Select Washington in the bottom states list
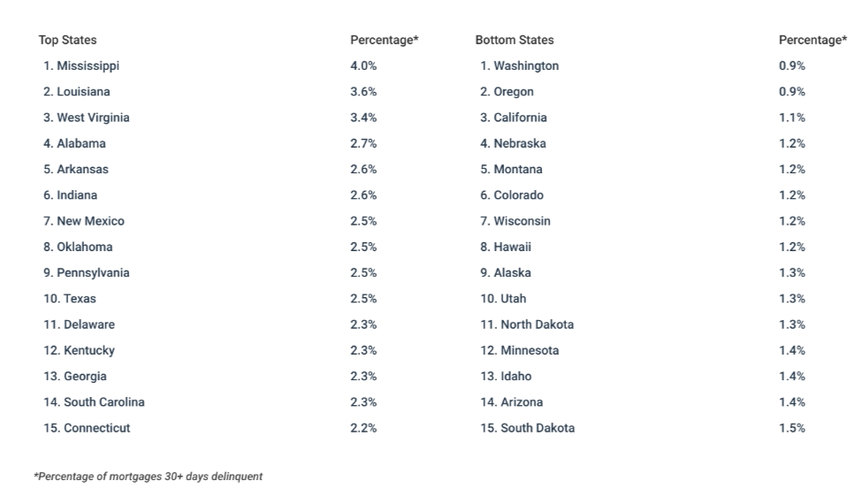This screenshot has height=504, width=856. pos(519,65)
